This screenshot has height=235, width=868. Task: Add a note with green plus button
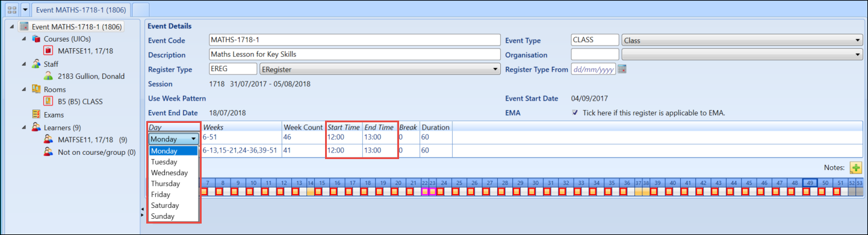coord(855,168)
